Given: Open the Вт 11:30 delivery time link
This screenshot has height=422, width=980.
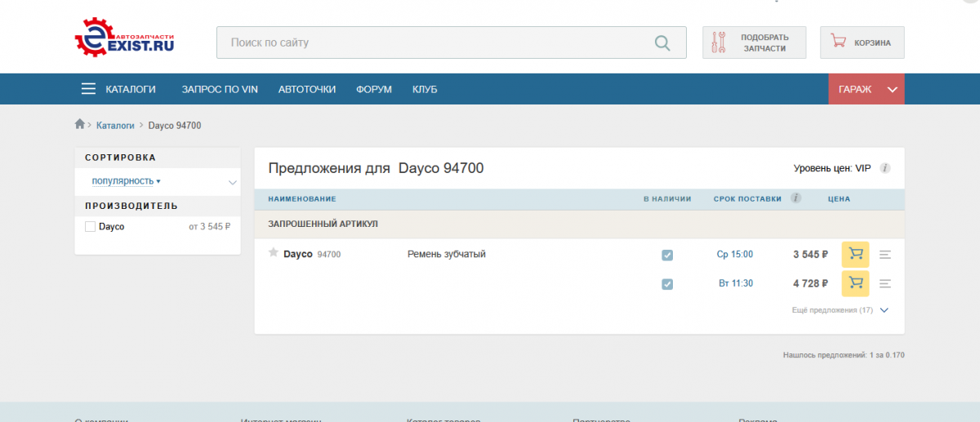Looking at the screenshot, I should click(x=736, y=283).
